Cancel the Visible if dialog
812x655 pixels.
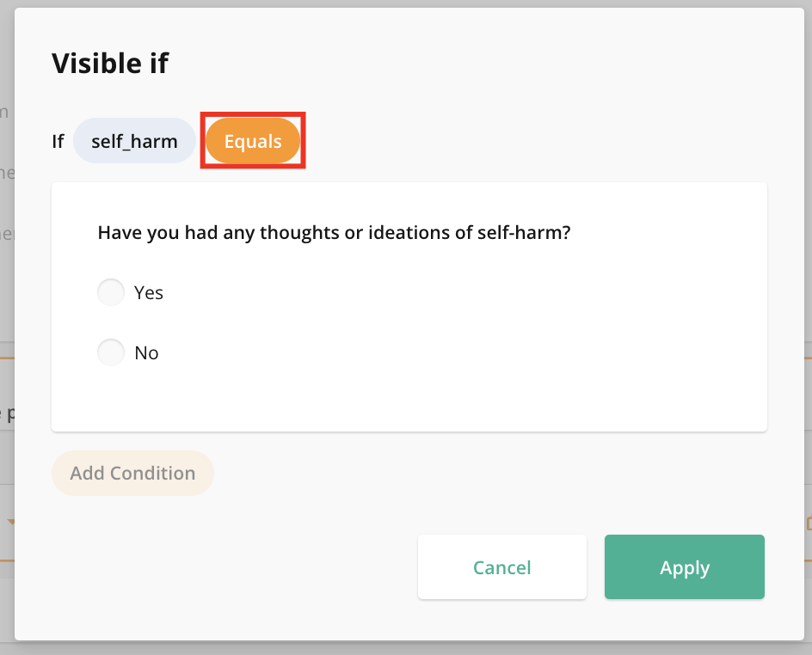click(502, 567)
